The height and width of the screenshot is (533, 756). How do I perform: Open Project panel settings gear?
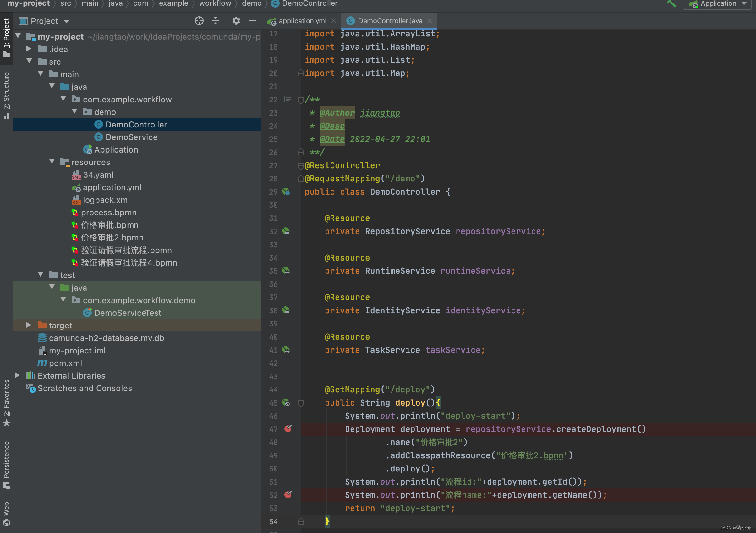[236, 21]
